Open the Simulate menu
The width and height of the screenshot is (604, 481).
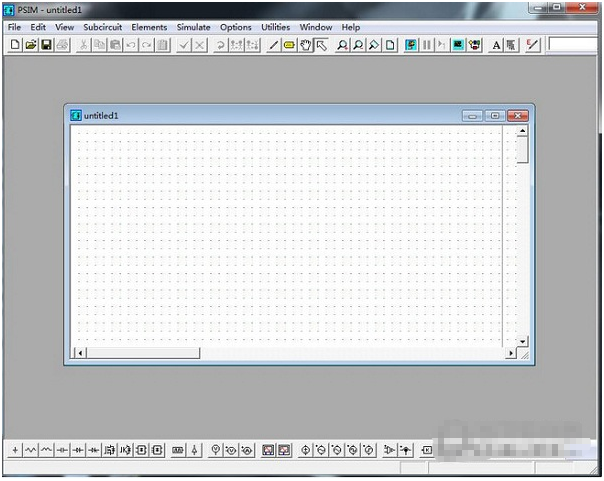click(x=193, y=27)
